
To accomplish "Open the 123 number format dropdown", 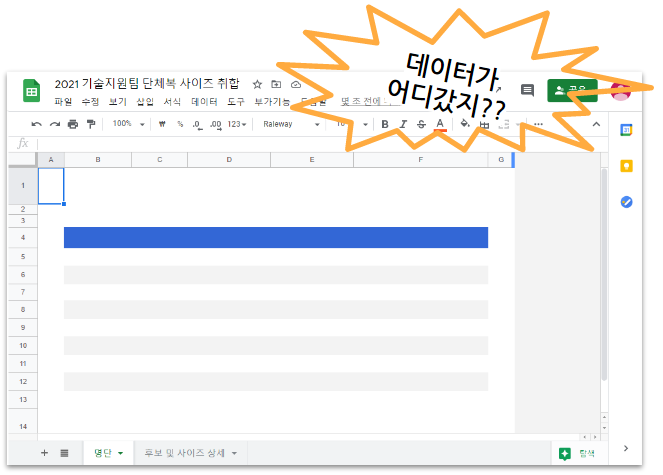I will (x=237, y=124).
